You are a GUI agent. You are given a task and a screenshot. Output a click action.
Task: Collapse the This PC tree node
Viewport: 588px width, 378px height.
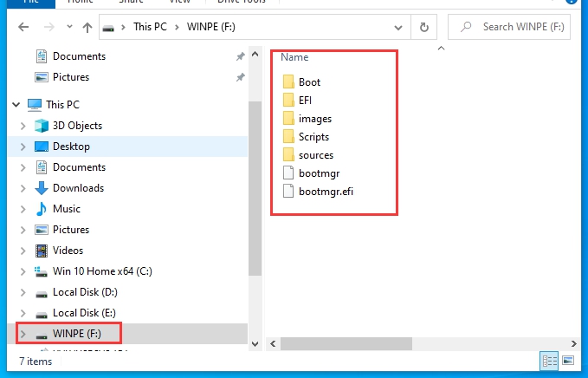[16, 105]
